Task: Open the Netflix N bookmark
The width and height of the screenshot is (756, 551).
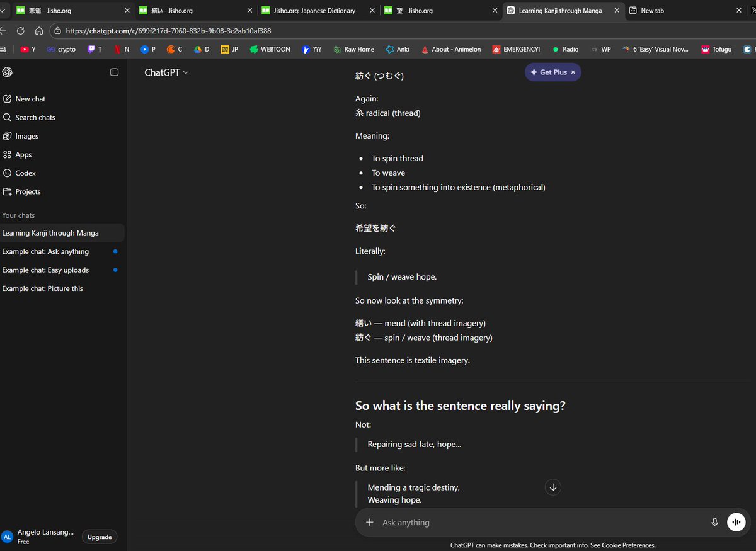Action: pos(122,49)
